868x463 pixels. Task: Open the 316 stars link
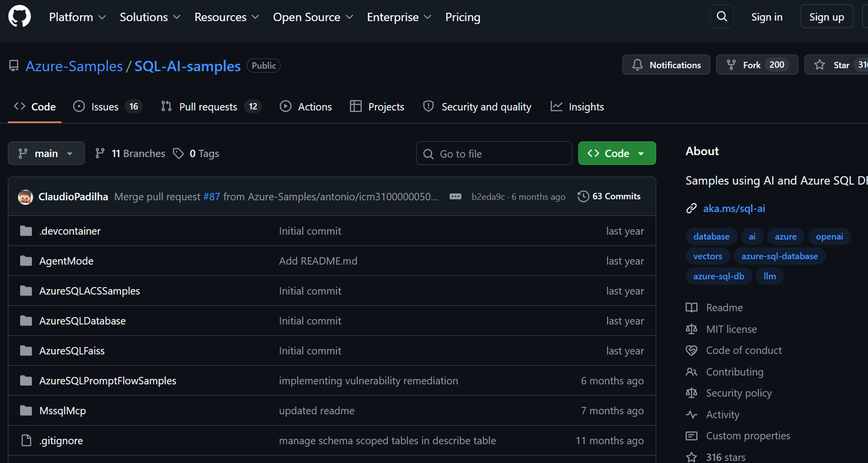pyautogui.click(x=726, y=457)
